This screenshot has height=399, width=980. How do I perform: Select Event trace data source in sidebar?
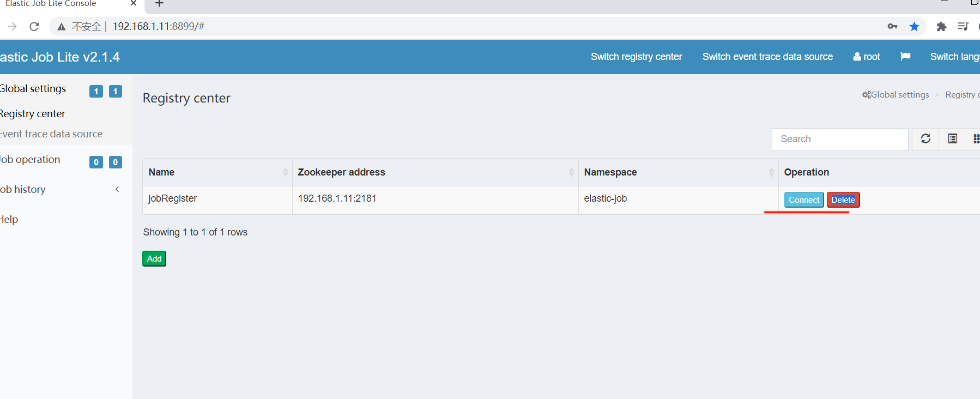(x=51, y=134)
